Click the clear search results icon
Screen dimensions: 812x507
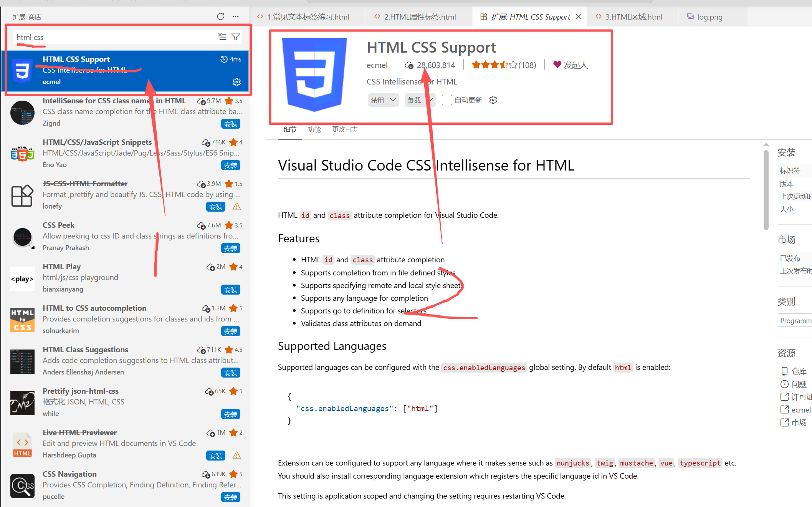coord(222,36)
